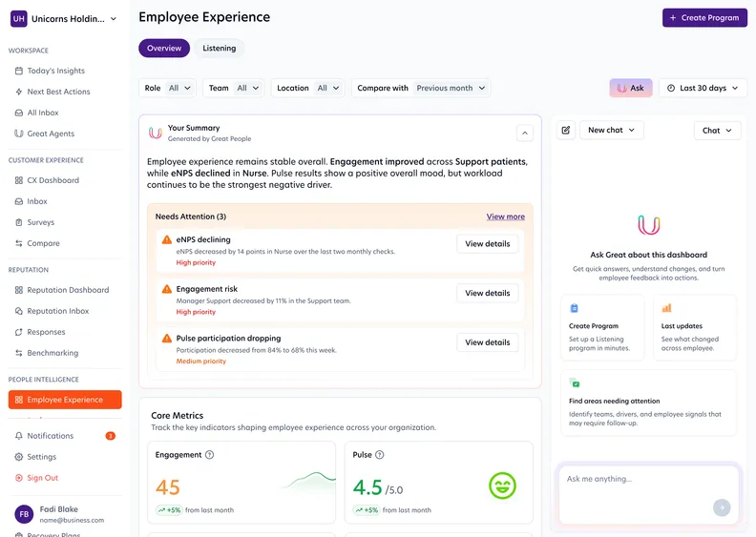The image size is (756, 537).
Task: Click the Pulse green smiley face icon
Action: (x=502, y=485)
